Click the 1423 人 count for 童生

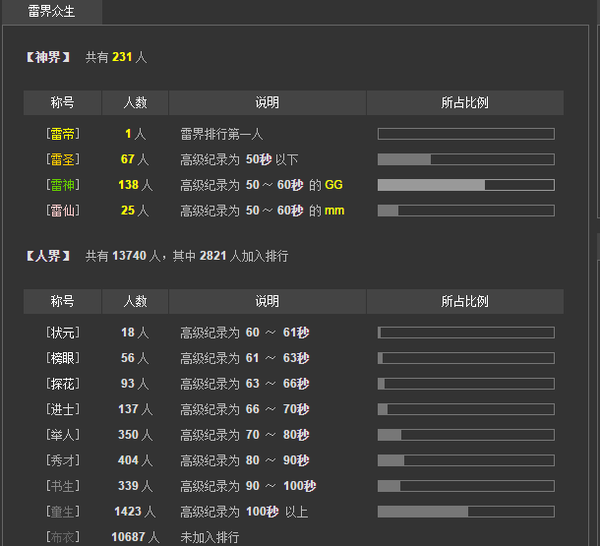(135, 512)
